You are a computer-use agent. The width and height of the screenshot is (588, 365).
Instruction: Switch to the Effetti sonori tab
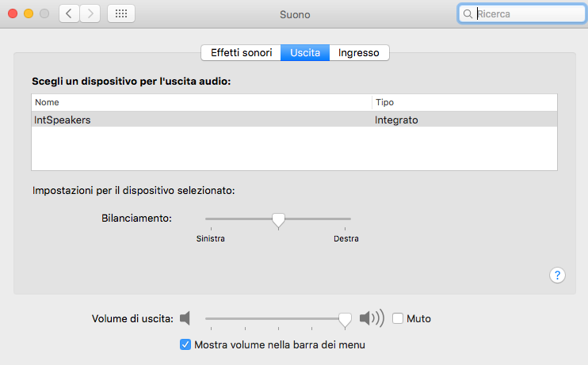coord(241,53)
